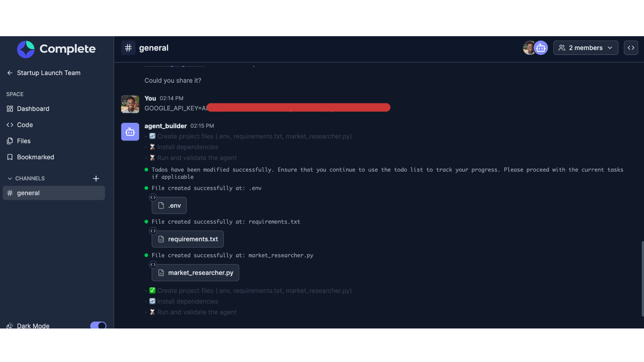Open the .env file chip
This screenshot has height=362, width=644.
(x=169, y=205)
